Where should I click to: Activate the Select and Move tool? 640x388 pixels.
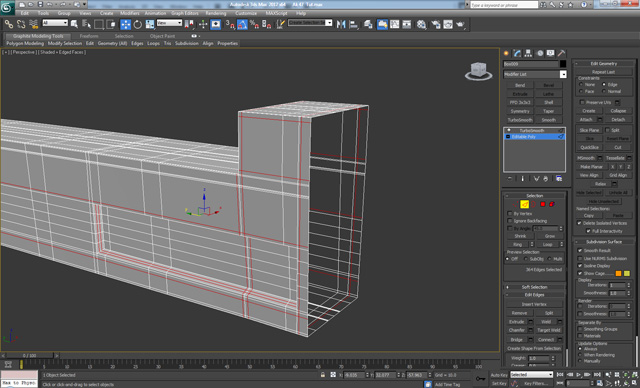pyautogui.click(x=125, y=24)
